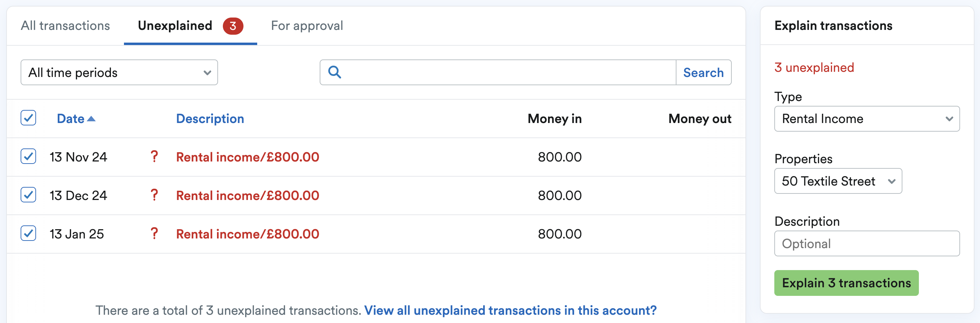Click the Explain 3 transactions button
This screenshot has width=980, height=323.
(846, 283)
